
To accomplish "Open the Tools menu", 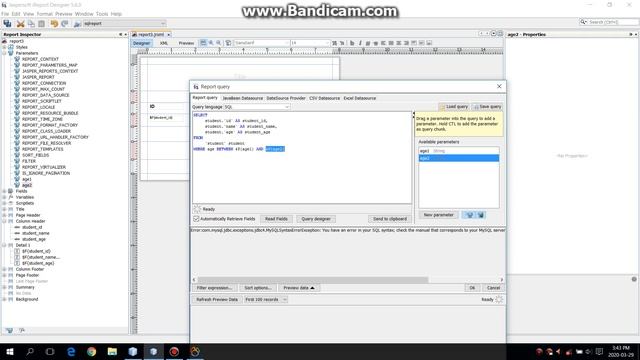I will click(102, 14).
